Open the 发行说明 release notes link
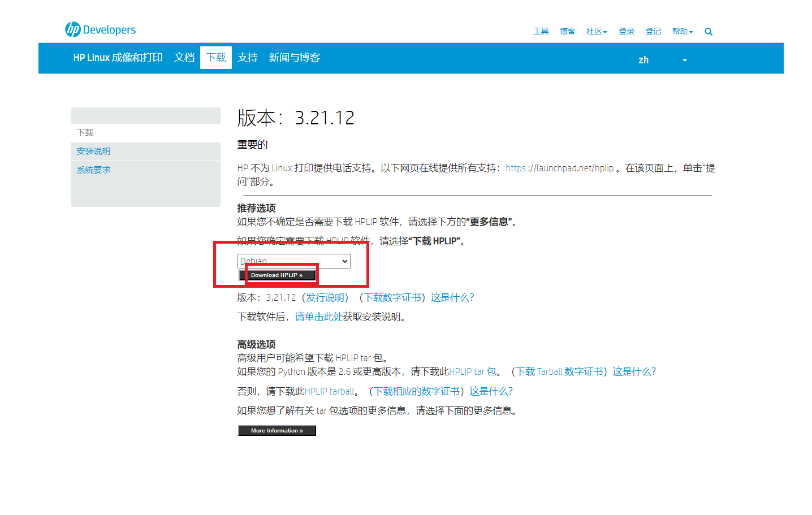This screenshot has width=812, height=515. click(x=325, y=297)
